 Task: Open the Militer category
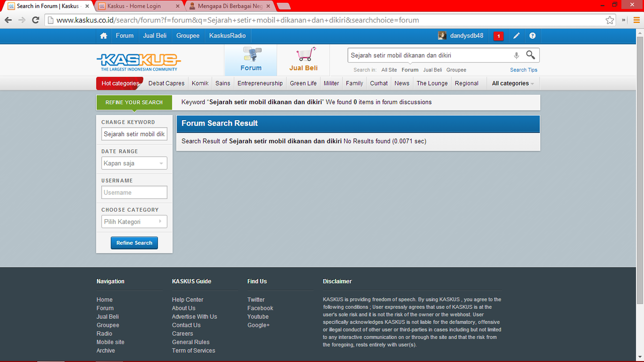332,83
